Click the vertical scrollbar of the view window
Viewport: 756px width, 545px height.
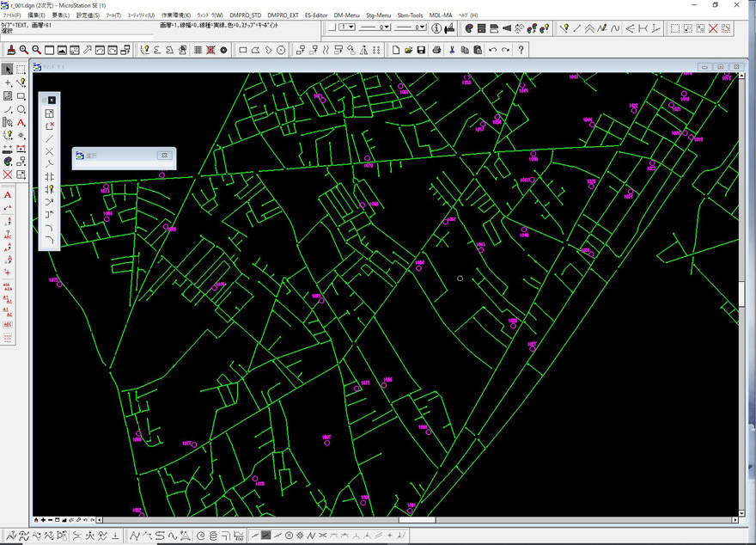point(741,292)
